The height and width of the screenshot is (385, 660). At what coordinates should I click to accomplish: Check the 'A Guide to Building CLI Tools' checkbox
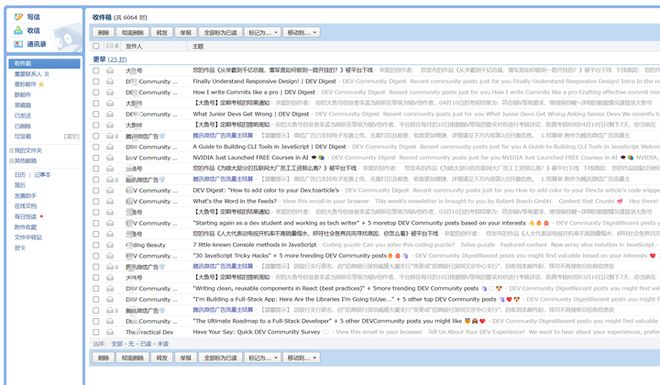click(x=96, y=147)
